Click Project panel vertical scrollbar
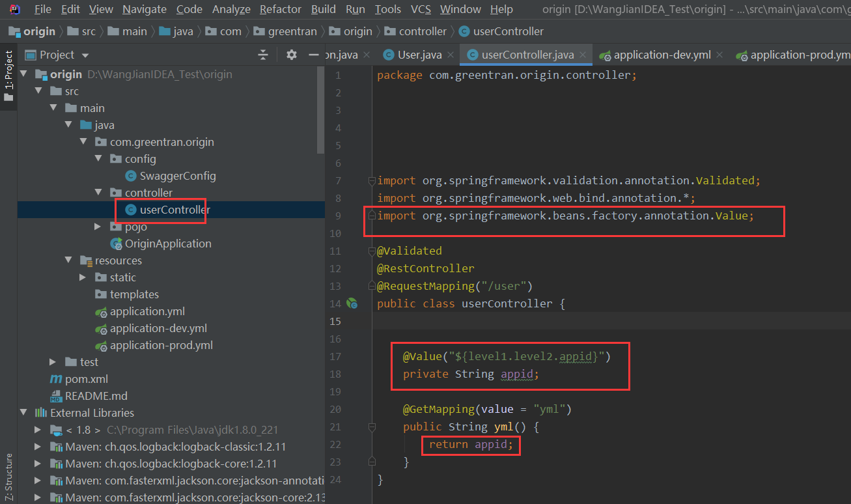The height and width of the screenshot is (504, 851). [320, 109]
